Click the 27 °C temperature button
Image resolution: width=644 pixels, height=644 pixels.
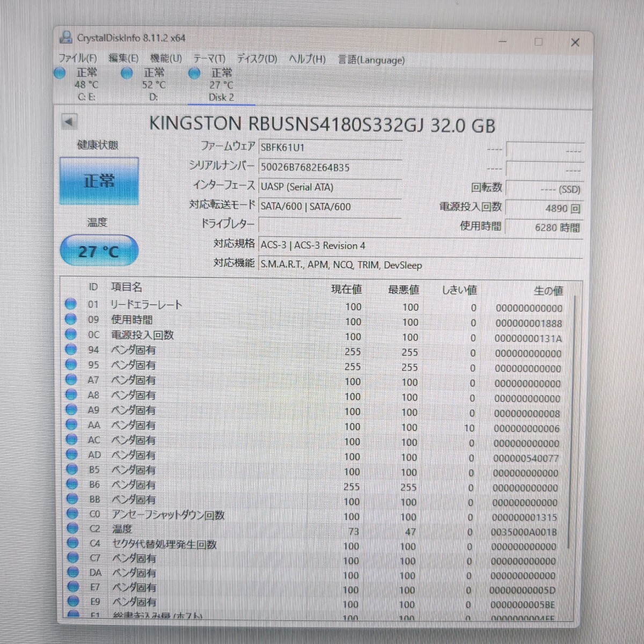click(99, 251)
